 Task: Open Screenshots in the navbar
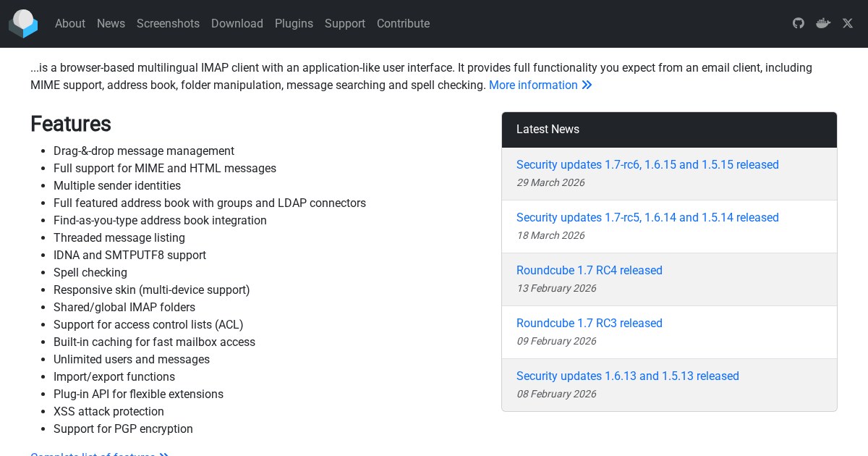coord(168,23)
